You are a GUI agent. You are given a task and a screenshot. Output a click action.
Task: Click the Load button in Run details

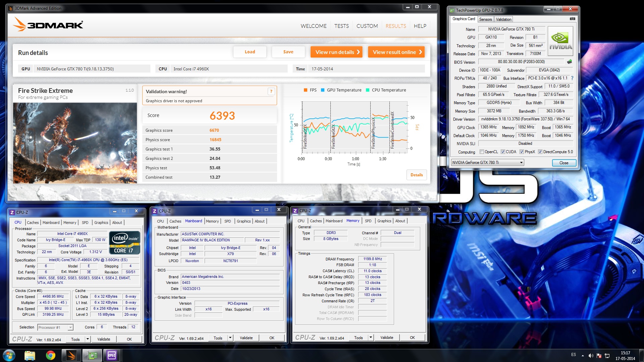pos(250,52)
